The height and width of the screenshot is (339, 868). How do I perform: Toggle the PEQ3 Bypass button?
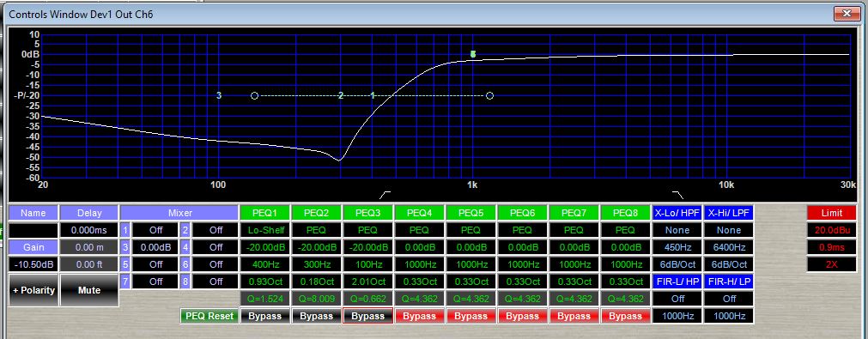pos(368,317)
